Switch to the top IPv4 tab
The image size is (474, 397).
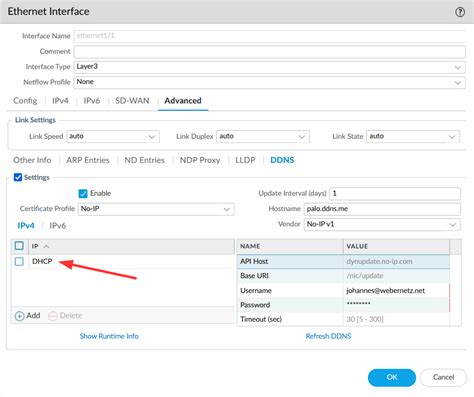click(x=60, y=101)
